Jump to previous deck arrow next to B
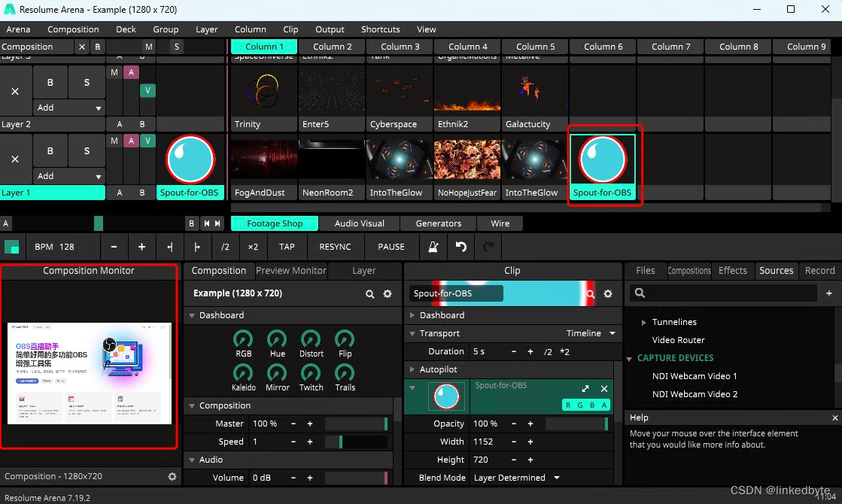The height and width of the screenshot is (504, 842). pyautogui.click(x=206, y=223)
